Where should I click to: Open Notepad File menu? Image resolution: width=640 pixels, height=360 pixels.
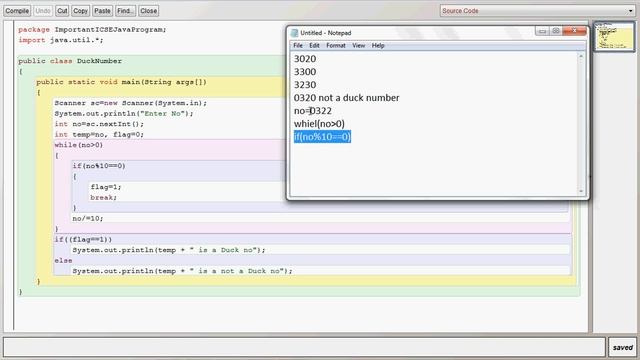point(298,46)
